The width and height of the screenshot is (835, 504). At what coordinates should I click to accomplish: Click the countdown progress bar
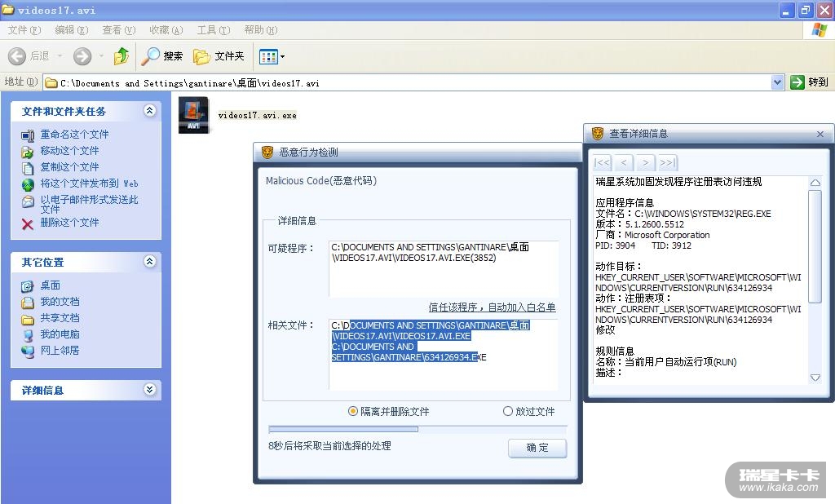(418, 429)
